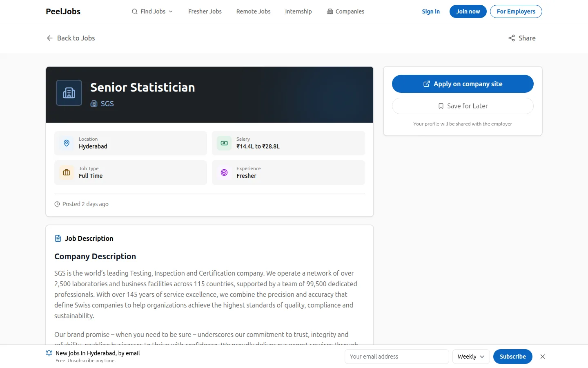Click the Location pin icon
The width and height of the screenshot is (588, 368).
coord(67,143)
